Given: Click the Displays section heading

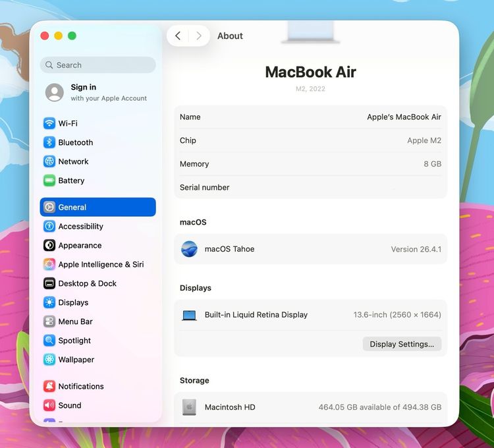Looking at the screenshot, I should point(196,288).
